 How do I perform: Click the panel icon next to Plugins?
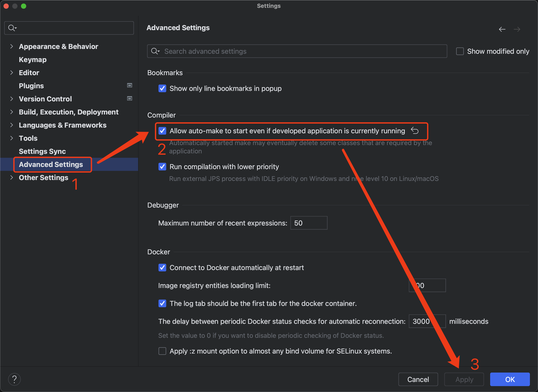130,85
